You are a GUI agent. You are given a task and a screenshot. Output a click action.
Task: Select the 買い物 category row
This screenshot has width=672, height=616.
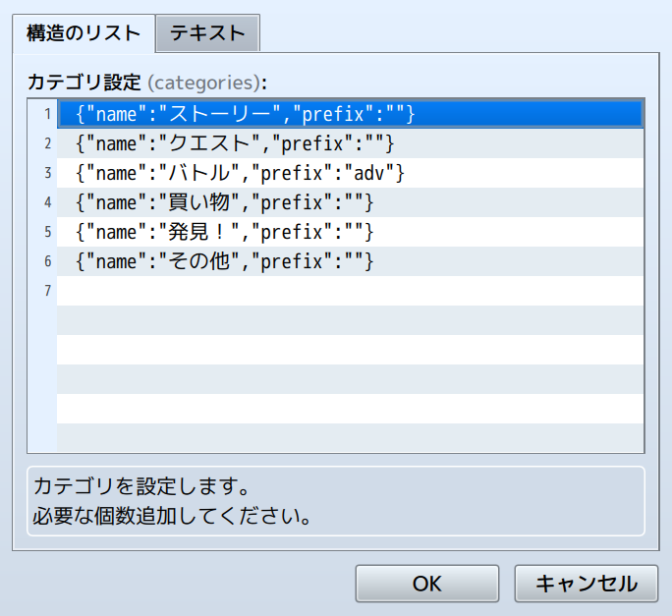(224, 203)
